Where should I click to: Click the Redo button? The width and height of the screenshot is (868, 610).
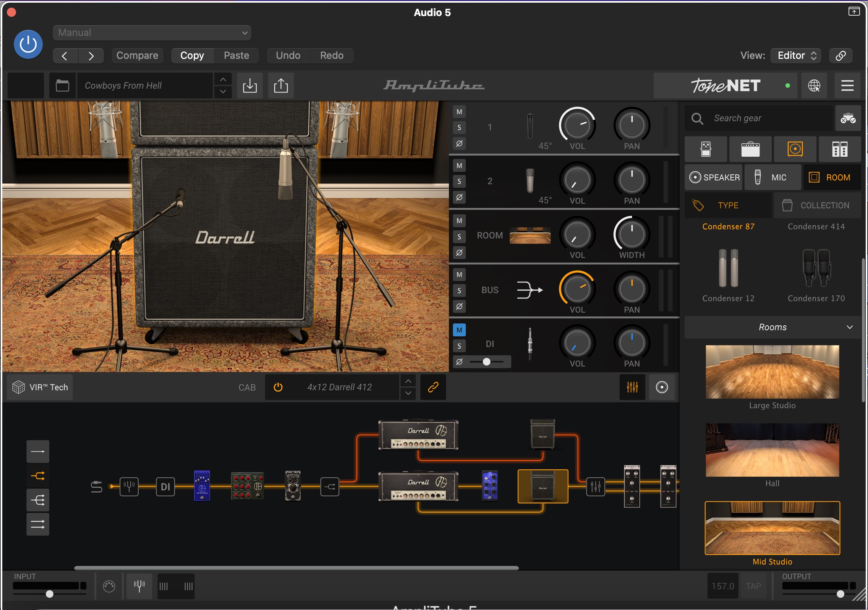tap(332, 56)
